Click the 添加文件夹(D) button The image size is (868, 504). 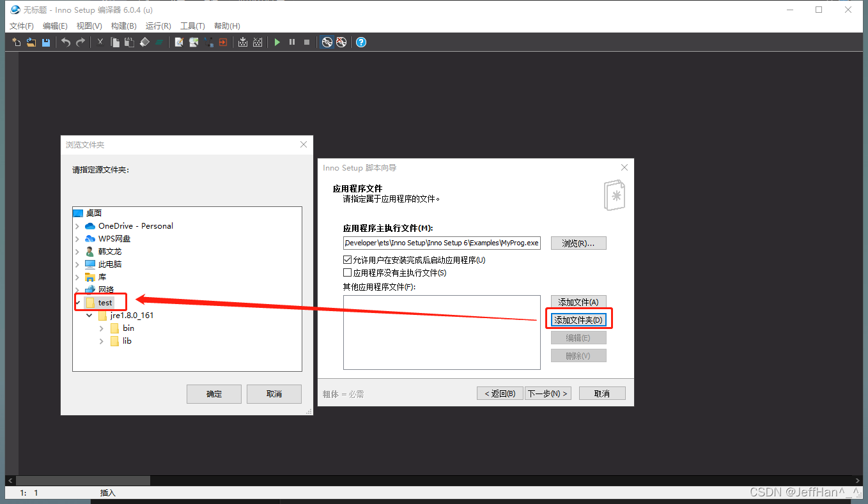578,319
